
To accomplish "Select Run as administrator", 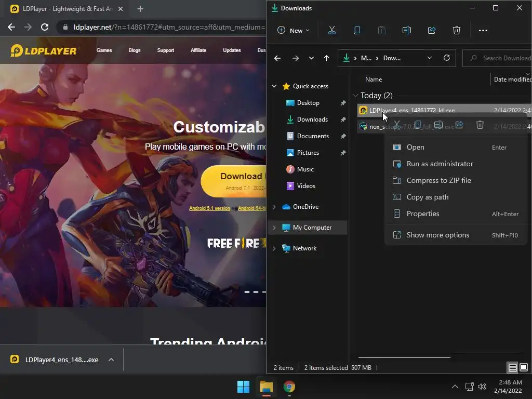I will [455, 164].
